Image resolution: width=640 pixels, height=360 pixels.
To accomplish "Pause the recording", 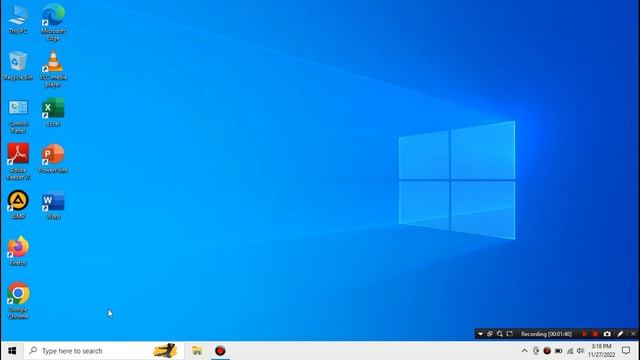I will click(x=584, y=334).
